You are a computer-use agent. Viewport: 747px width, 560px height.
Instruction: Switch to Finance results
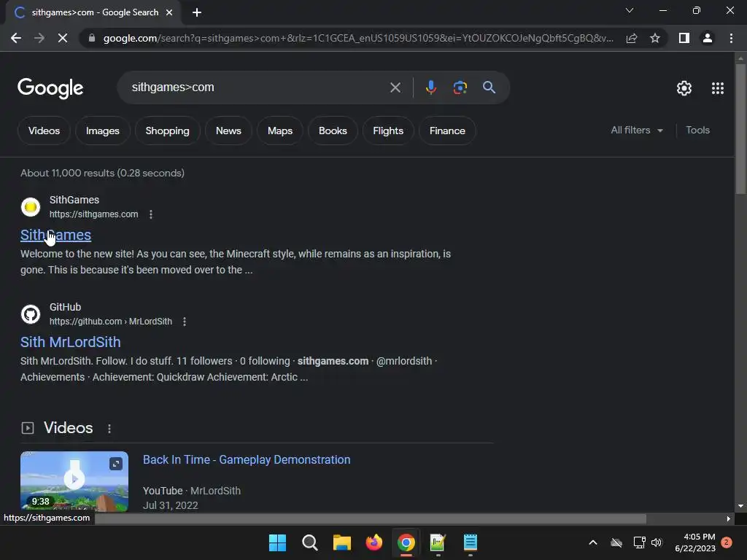tap(447, 131)
